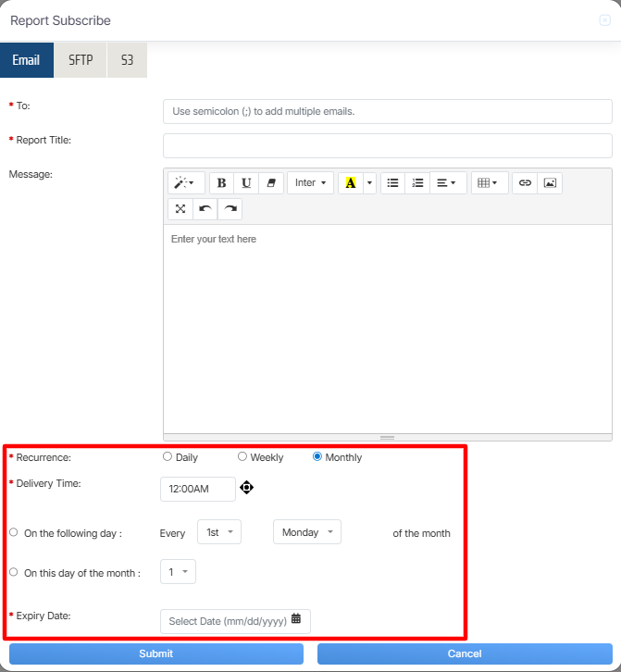Viewport: 621px width, 672px height.
Task: Click the Cancel button
Action: [x=464, y=653]
